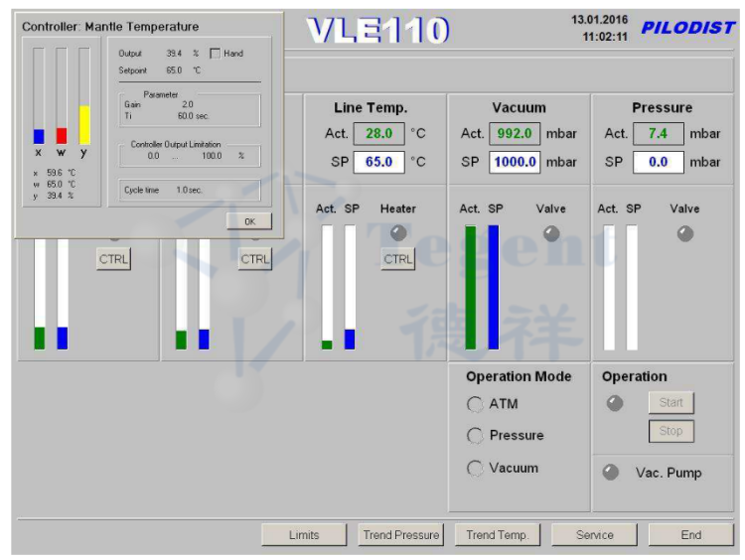This screenshot has height=560, width=745.
Task: Enable the Hand mode checkbox
Action: pos(216,54)
